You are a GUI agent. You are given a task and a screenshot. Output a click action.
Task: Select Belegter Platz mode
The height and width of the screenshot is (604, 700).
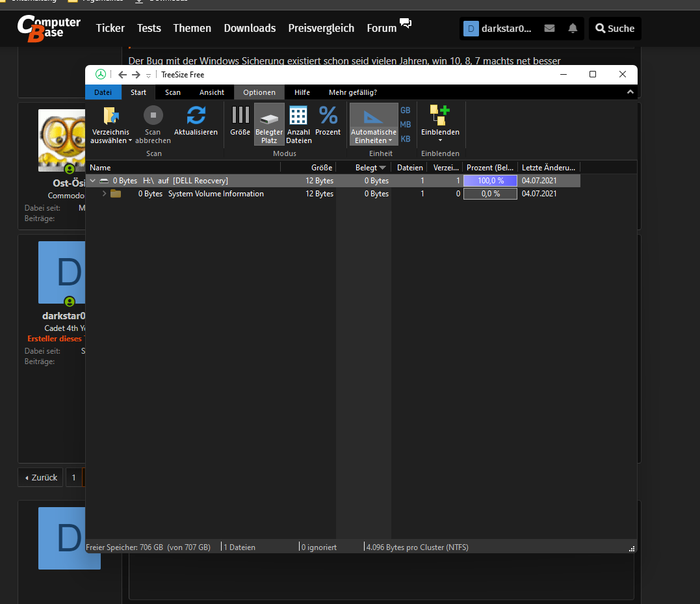pyautogui.click(x=269, y=124)
